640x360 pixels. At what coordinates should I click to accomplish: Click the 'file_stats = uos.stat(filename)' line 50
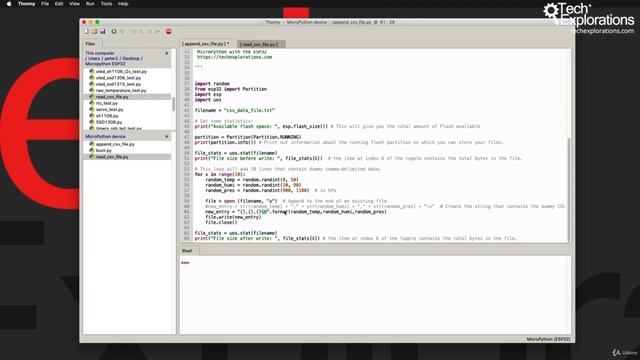[x=236, y=153]
